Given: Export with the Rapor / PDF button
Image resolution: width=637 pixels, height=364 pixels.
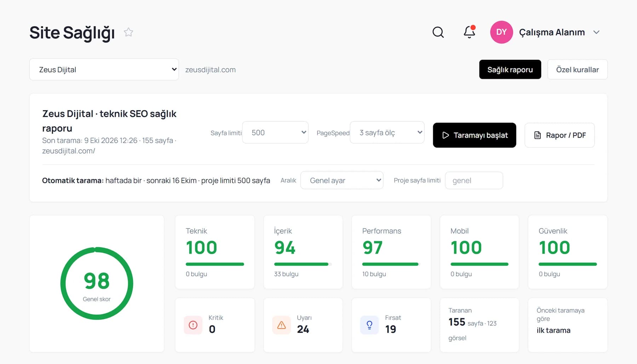Looking at the screenshot, I should pyautogui.click(x=559, y=135).
